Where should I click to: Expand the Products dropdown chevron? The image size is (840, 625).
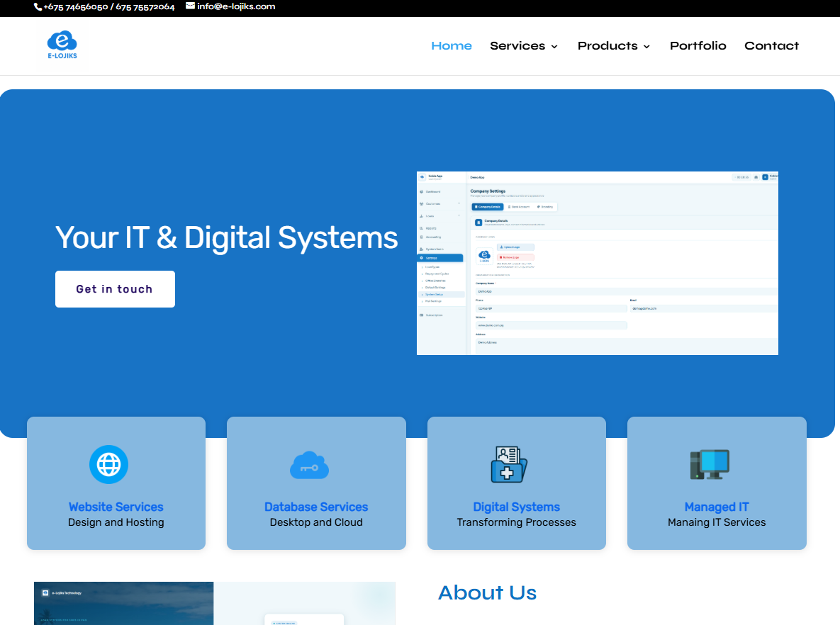(646, 47)
